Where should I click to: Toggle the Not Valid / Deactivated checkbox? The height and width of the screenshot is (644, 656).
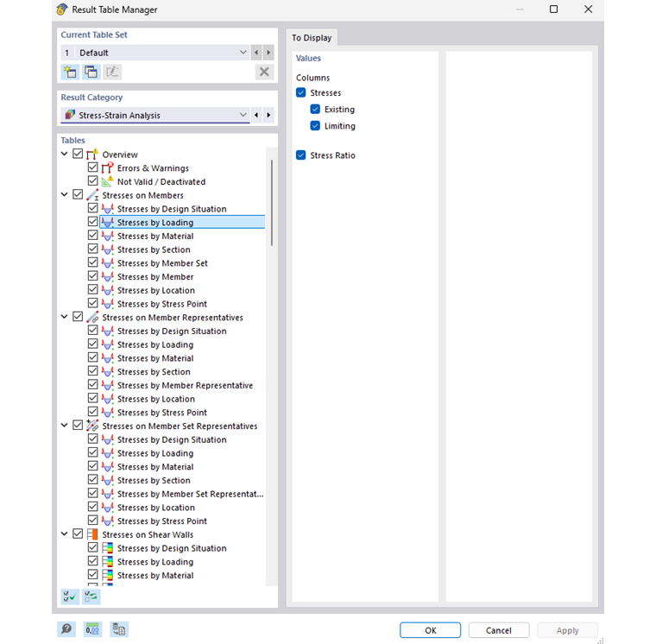[x=93, y=180]
